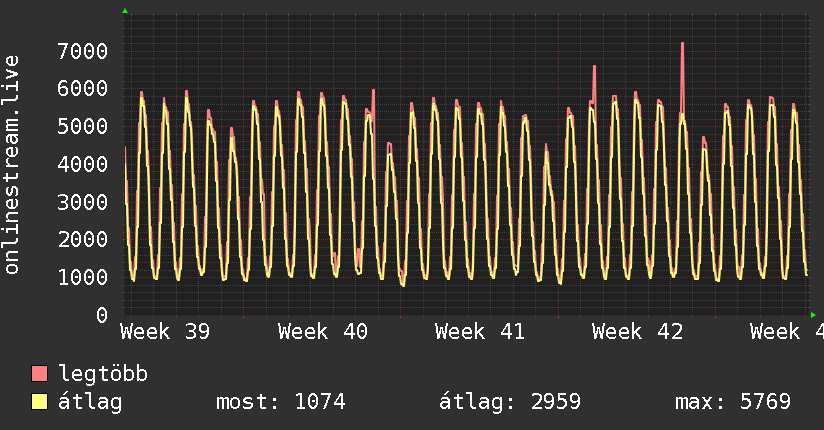824x430 pixels.
Task: Click the onlinestream.live vertical axis title
Action: 11,165
